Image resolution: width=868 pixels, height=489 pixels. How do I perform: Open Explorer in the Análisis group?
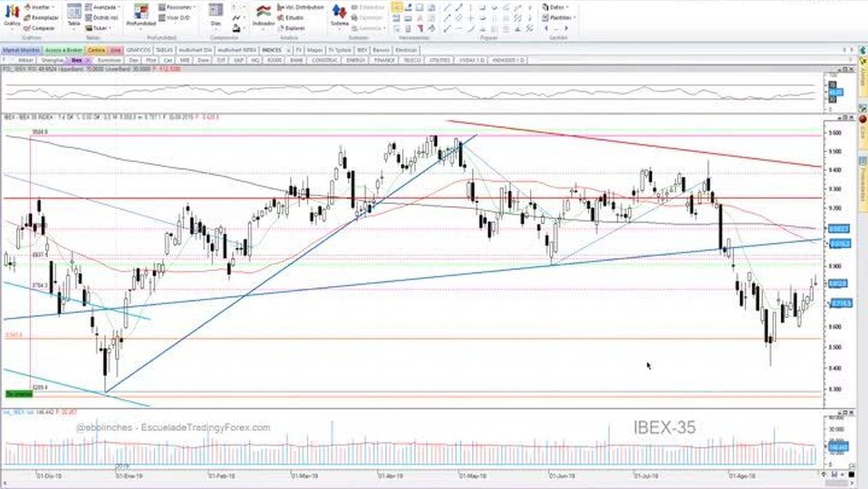[290, 29]
